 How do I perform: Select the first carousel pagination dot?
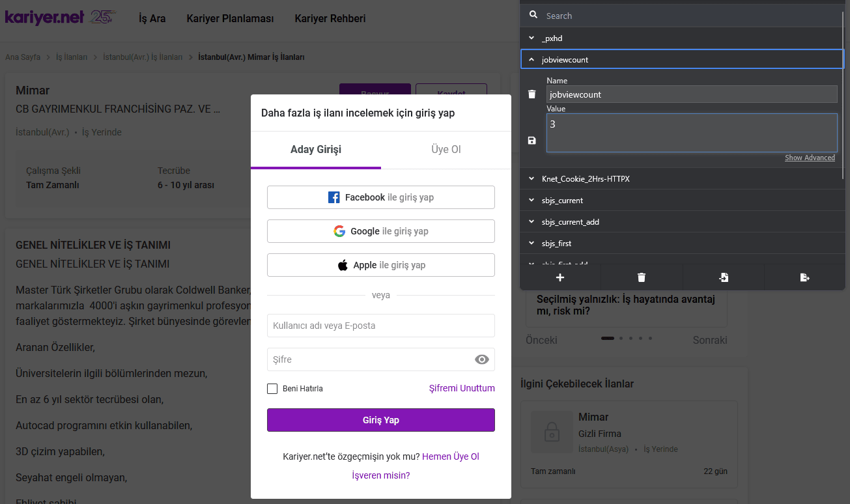click(x=607, y=339)
